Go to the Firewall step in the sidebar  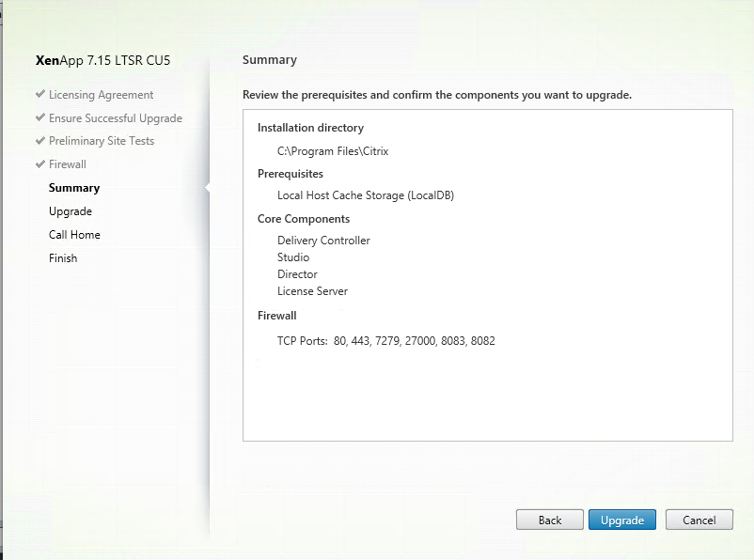pos(68,164)
